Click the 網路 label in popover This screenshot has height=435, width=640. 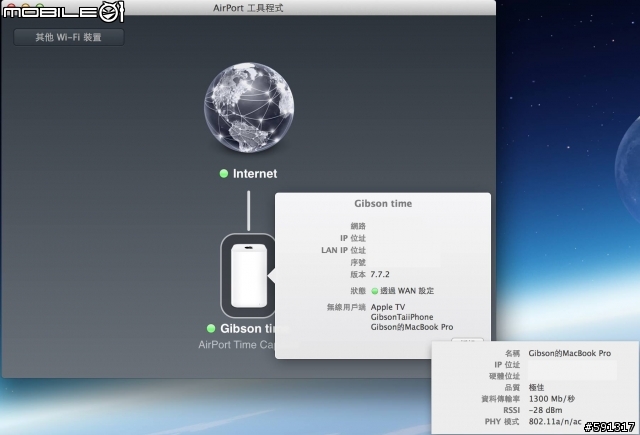[358, 226]
